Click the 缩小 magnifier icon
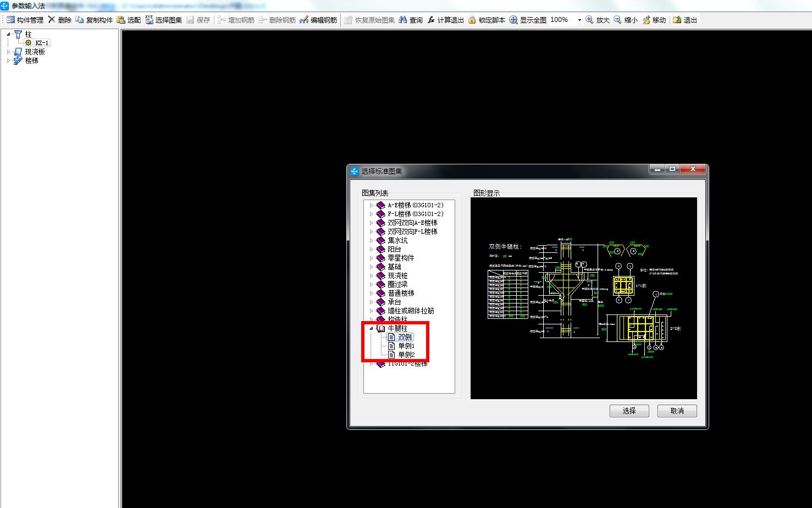The image size is (812, 508). 617,20
